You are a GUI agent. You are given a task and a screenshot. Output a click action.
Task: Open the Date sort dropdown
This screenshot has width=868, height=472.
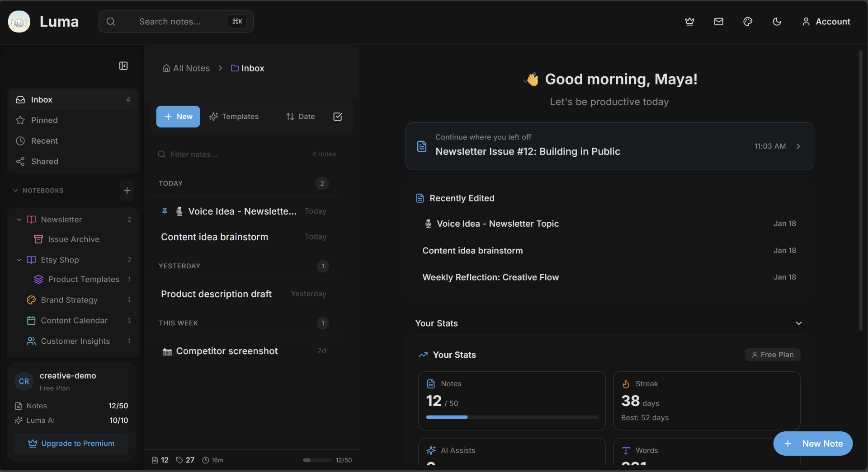coord(300,117)
